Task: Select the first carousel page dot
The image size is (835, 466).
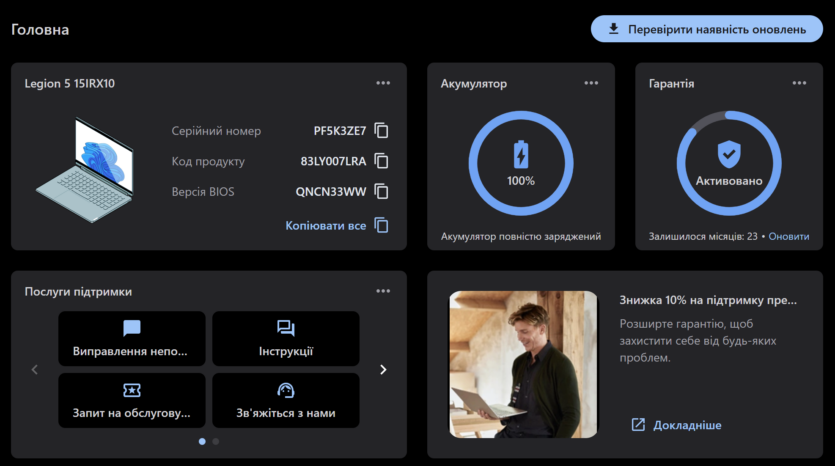Action: point(202,442)
